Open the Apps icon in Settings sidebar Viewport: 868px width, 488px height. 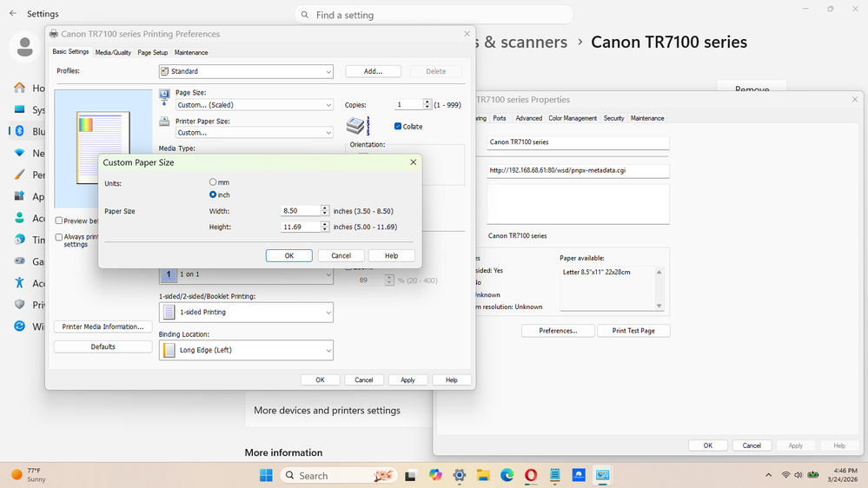[19, 196]
